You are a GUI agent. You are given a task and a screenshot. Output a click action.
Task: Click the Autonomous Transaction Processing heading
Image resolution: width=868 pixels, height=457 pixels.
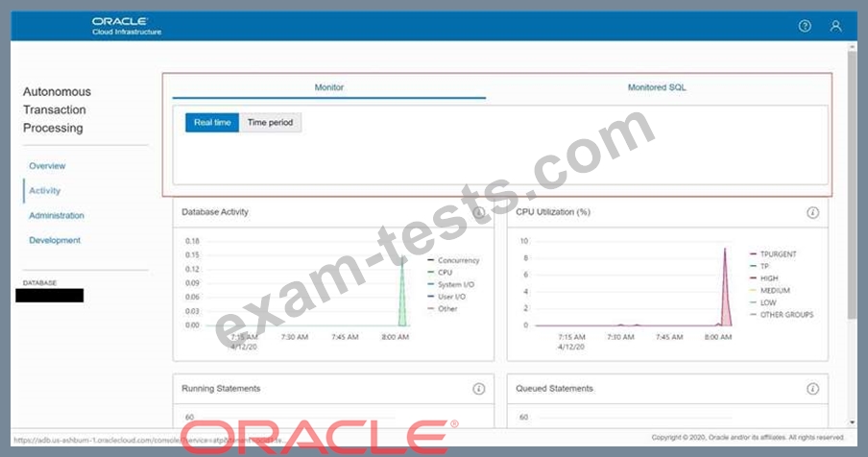pyautogui.click(x=57, y=110)
